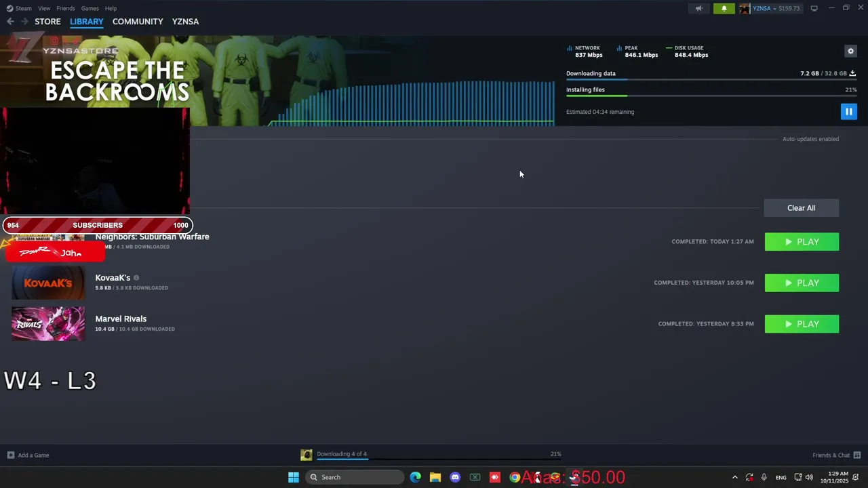Screen dimensions: 868x488
Task: Open the YZNSA profile tab
Action: pos(185,22)
